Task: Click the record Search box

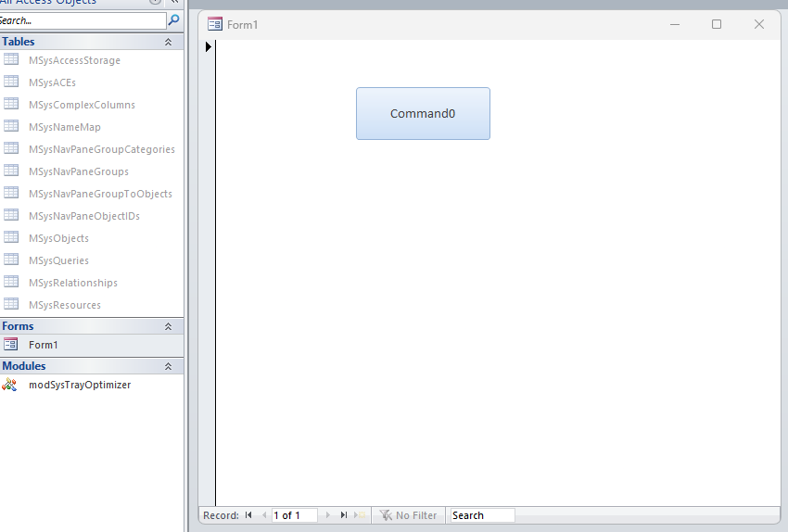Action: coord(481,515)
